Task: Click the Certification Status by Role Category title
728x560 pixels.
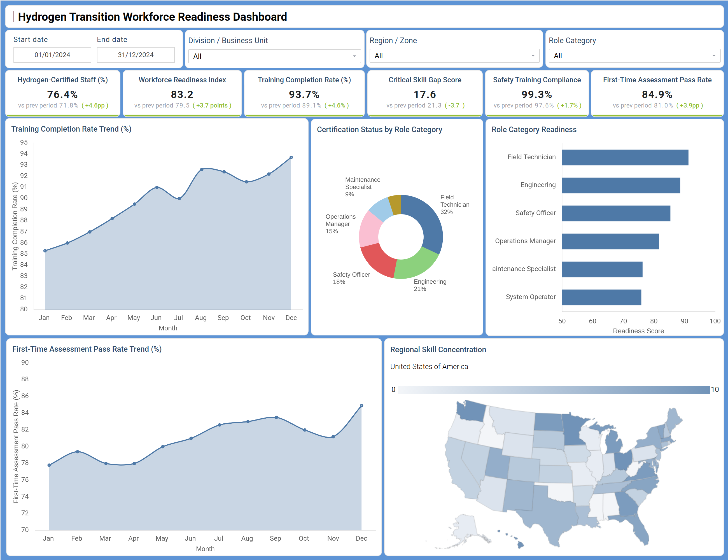Action: pyautogui.click(x=379, y=129)
